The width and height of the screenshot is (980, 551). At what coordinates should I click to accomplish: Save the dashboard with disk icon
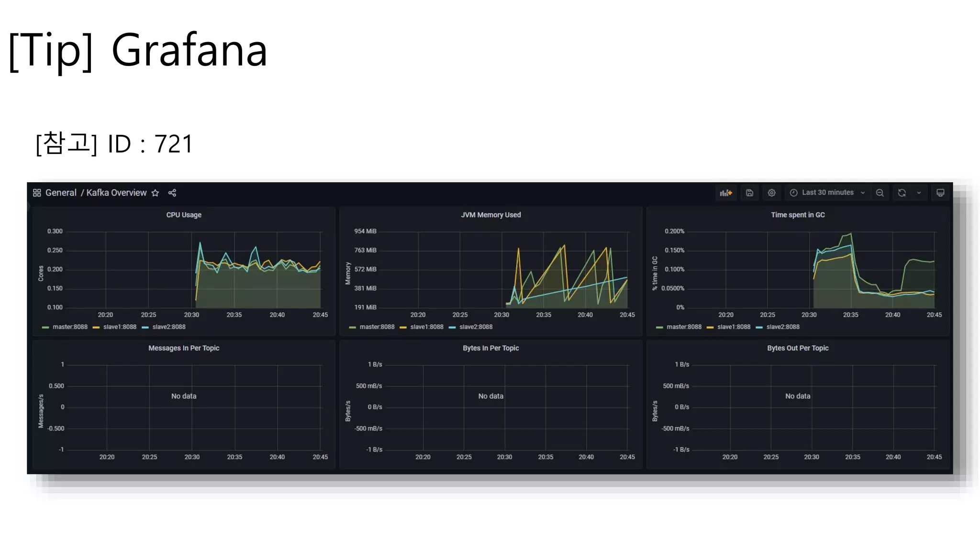pos(749,193)
